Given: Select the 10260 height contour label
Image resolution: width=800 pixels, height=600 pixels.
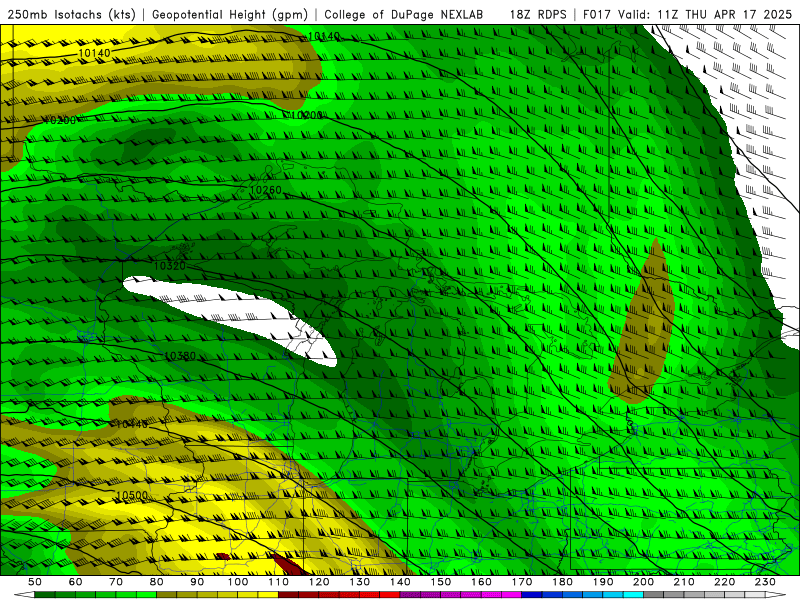Looking at the screenshot, I should click(266, 190).
